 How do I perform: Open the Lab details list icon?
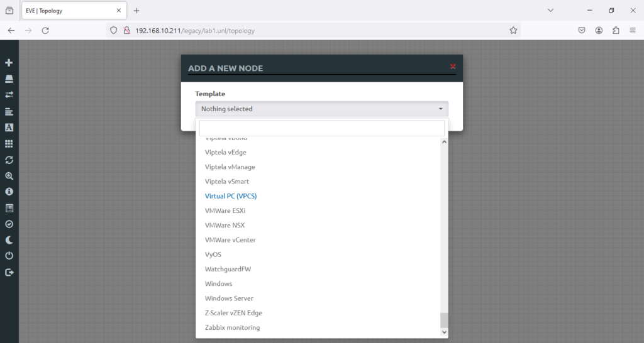(x=9, y=208)
